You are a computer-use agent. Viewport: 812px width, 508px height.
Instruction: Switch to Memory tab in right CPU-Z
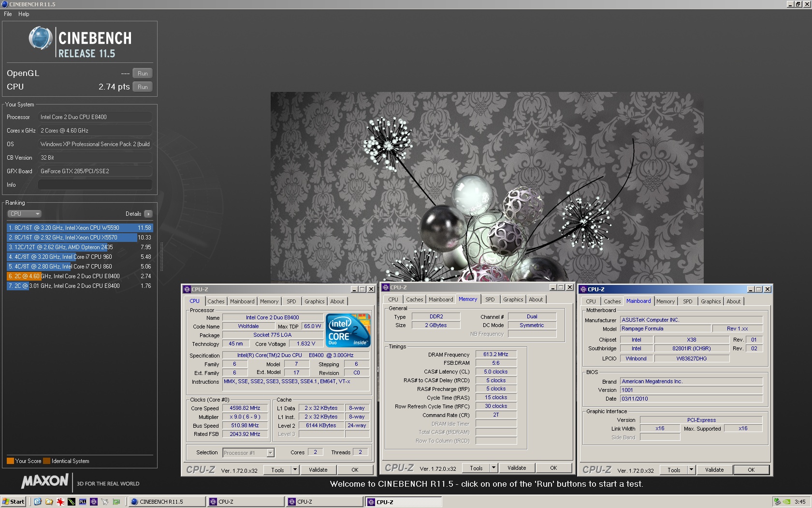pyautogui.click(x=665, y=301)
